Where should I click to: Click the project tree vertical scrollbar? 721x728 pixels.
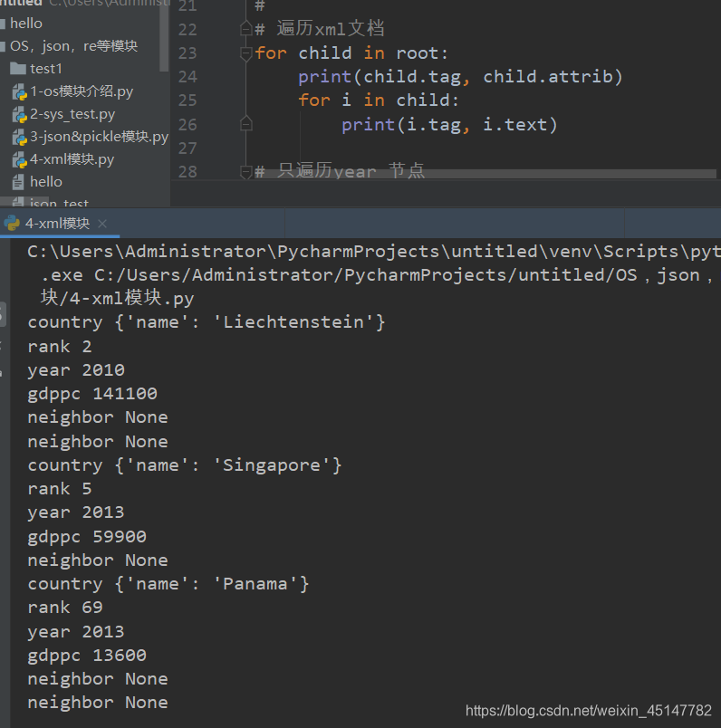pos(164,36)
